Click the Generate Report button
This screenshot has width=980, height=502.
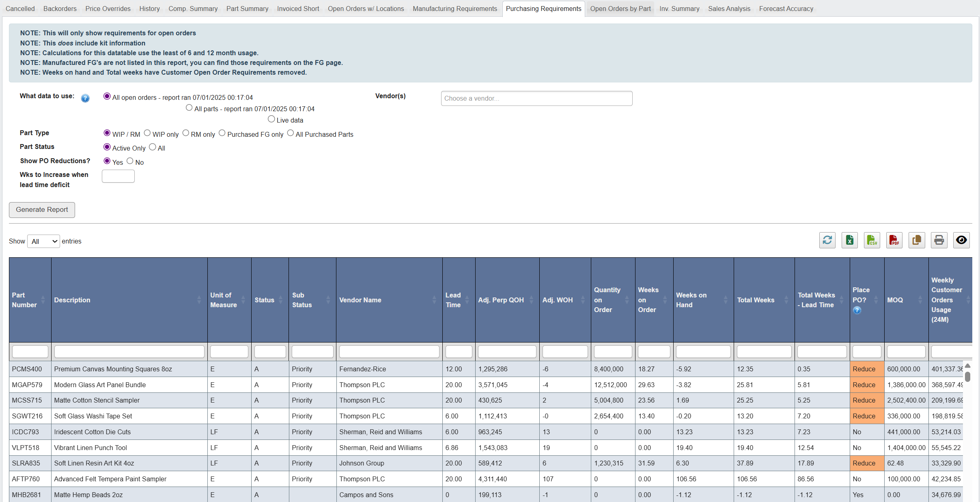(42, 209)
